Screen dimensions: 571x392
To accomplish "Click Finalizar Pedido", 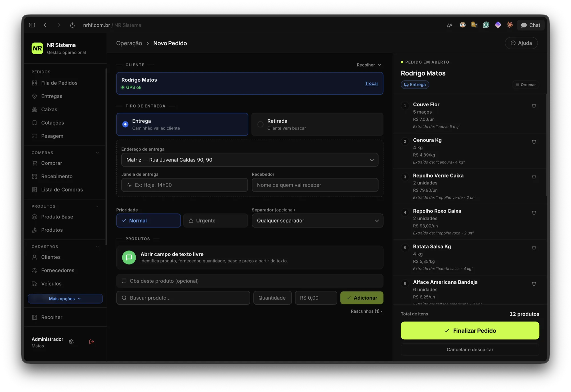I will [470, 331].
